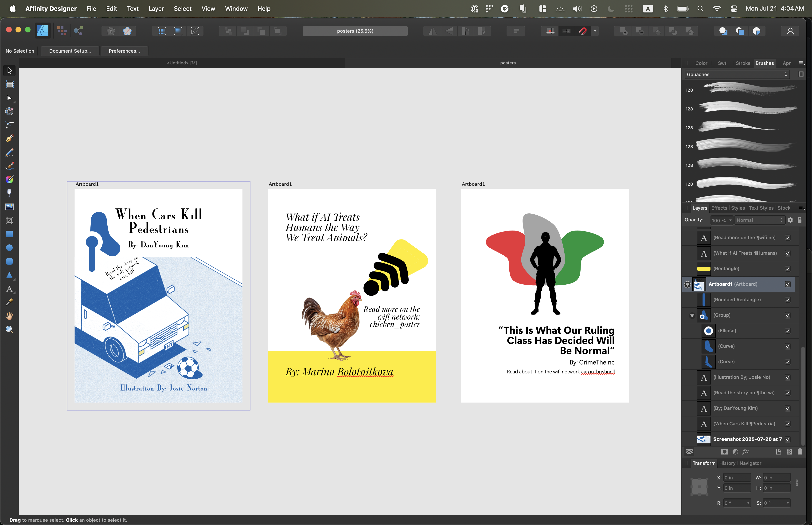This screenshot has height=525, width=812.
Task: Open the layer settings gear icon
Action: 791,220
